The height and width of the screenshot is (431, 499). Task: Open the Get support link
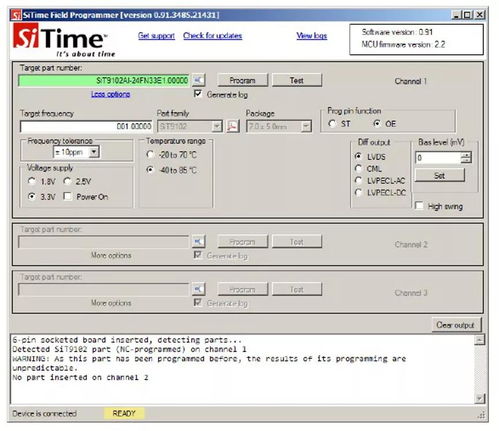click(x=157, y=36)
